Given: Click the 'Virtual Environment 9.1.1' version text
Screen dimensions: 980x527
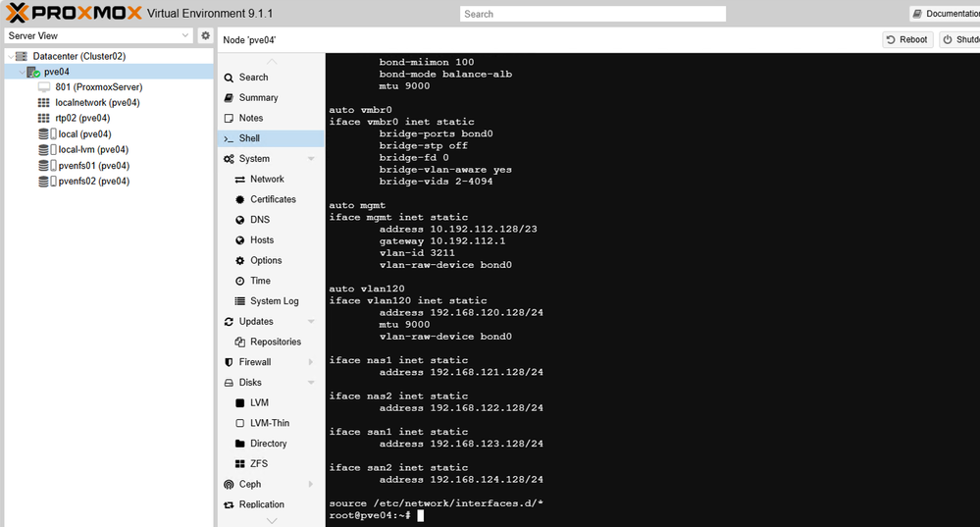Looking at the screenshot, I should tap(210, 13).
